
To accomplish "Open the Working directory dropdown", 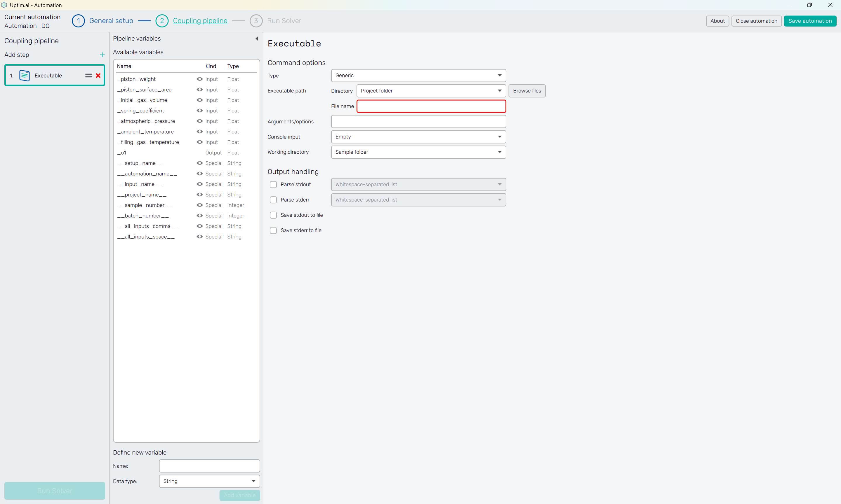I will [418, 152].
